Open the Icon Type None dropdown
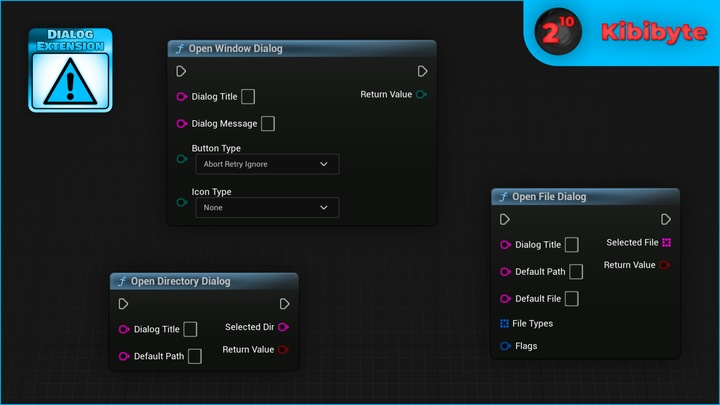This screenshot has height=405, width=720. (x=267, y=208)
